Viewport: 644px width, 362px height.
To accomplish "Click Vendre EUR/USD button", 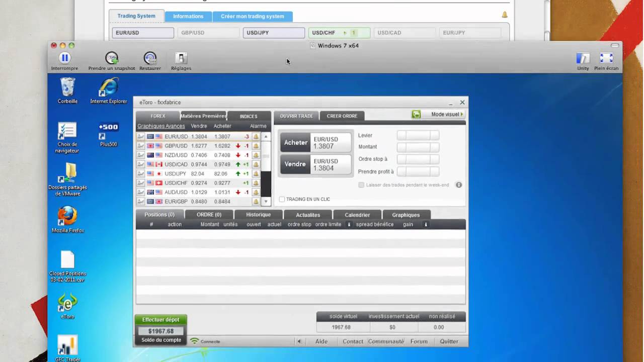I will coord(315,164).
